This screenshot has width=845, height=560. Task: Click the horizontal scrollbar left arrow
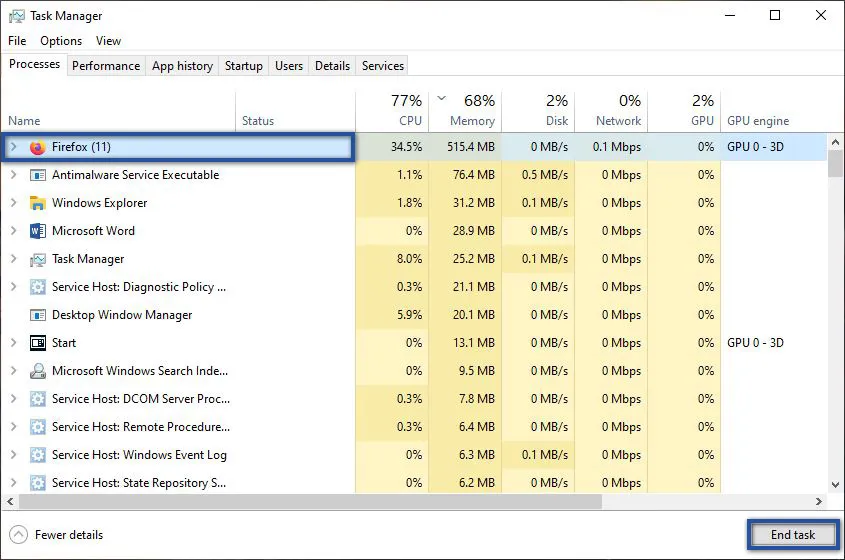10,501
